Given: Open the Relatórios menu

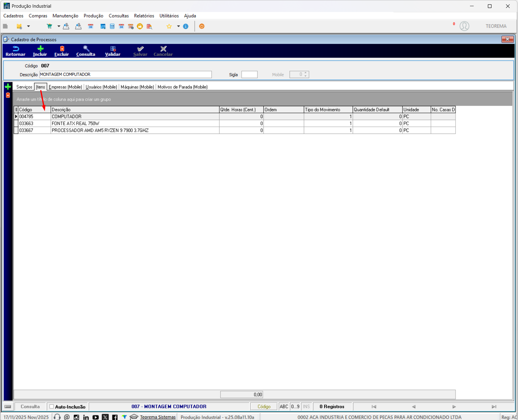Looking at the screenshot, I should click(144, 16).
